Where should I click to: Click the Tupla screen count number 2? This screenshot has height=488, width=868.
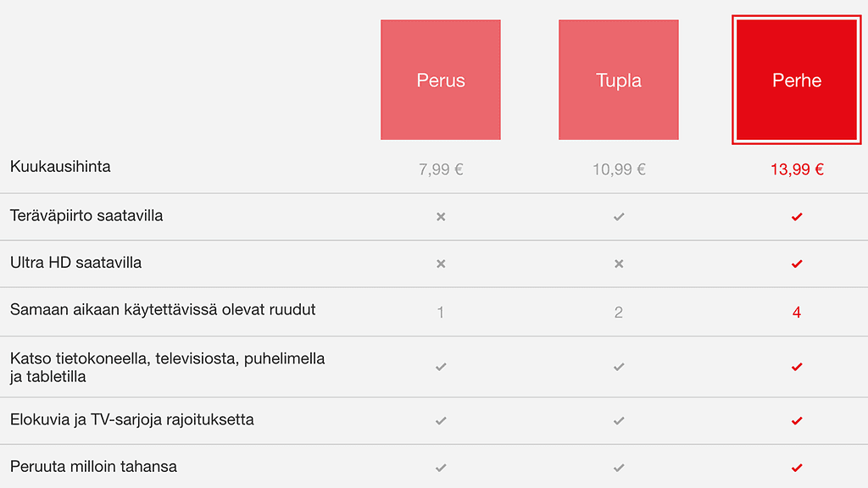pos(619,313)
